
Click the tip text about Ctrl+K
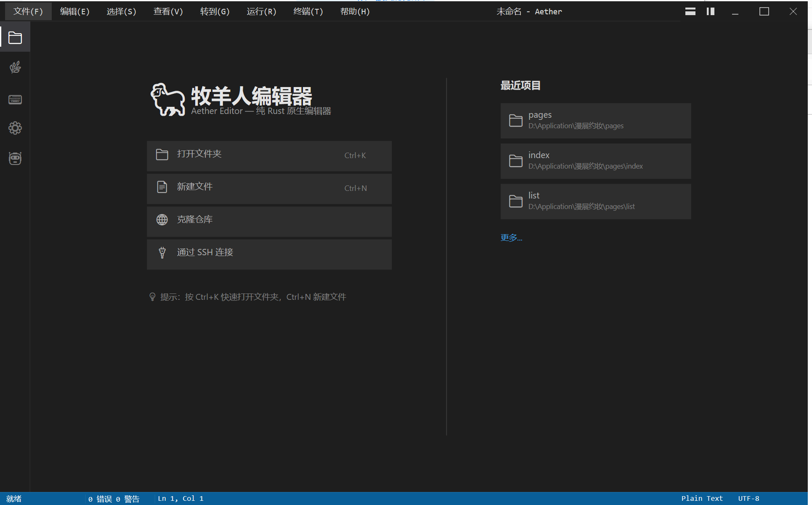(253, 297)
